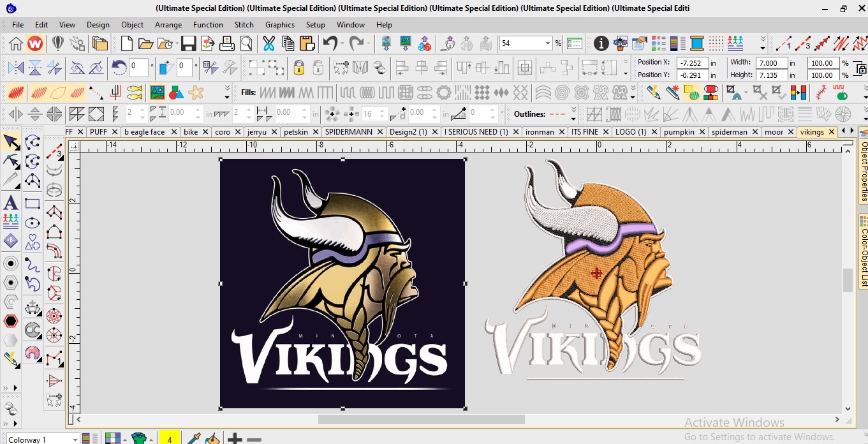Redo with the forward arrow icon
Viewport: 868px width, 444px height.
pyautogui.click(x=357, y=43)
